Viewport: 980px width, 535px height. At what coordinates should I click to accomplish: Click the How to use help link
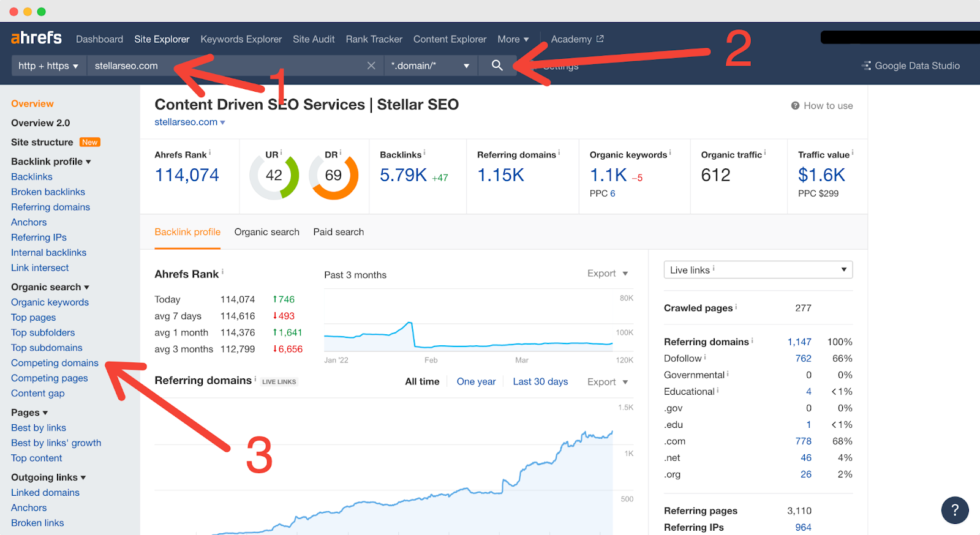[822, 106]
